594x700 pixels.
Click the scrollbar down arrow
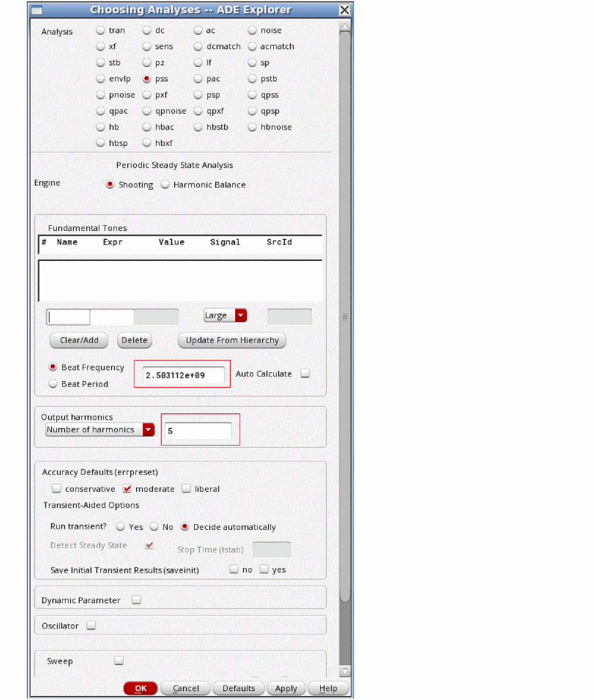pyautogui.click(x=345, y=671)
